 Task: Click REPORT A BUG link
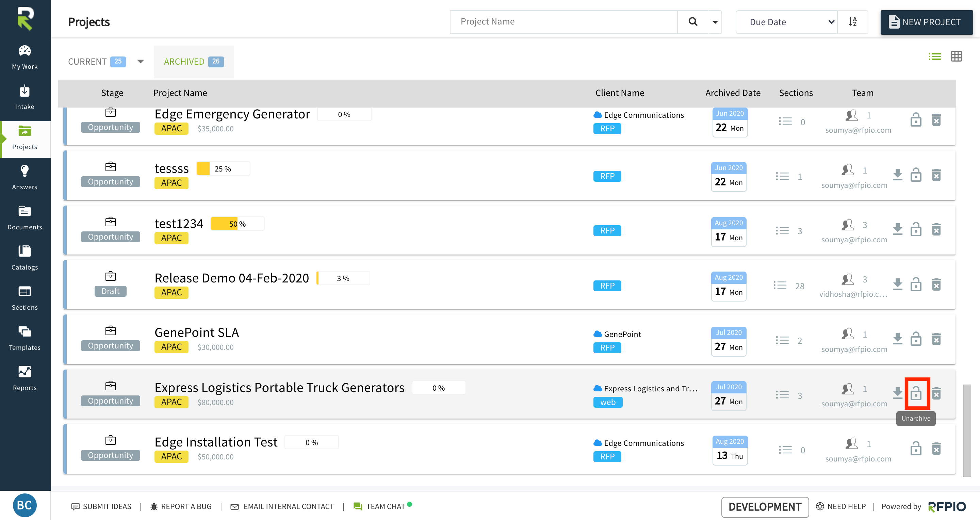181,506
